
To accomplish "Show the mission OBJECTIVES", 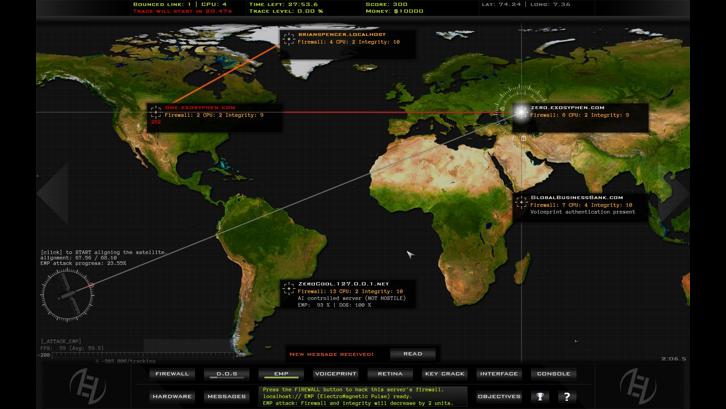I will [498, 396].
